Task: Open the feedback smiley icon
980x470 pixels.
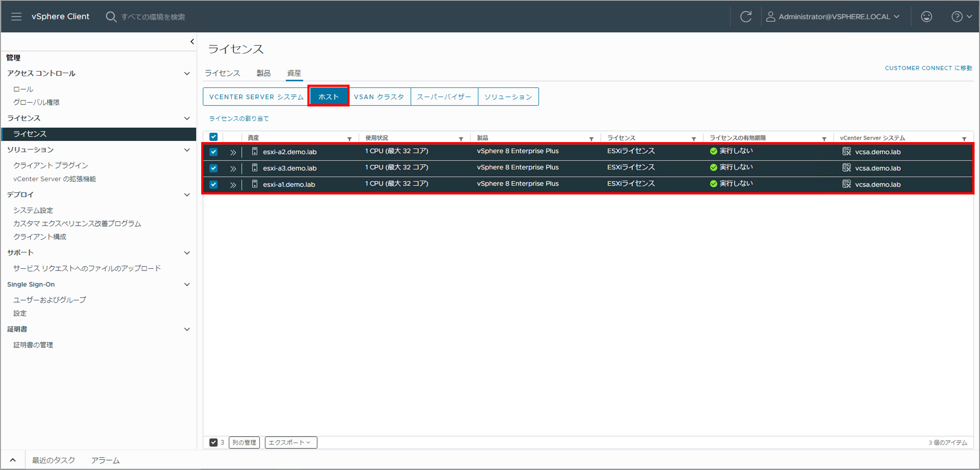Action: [926, 16]
